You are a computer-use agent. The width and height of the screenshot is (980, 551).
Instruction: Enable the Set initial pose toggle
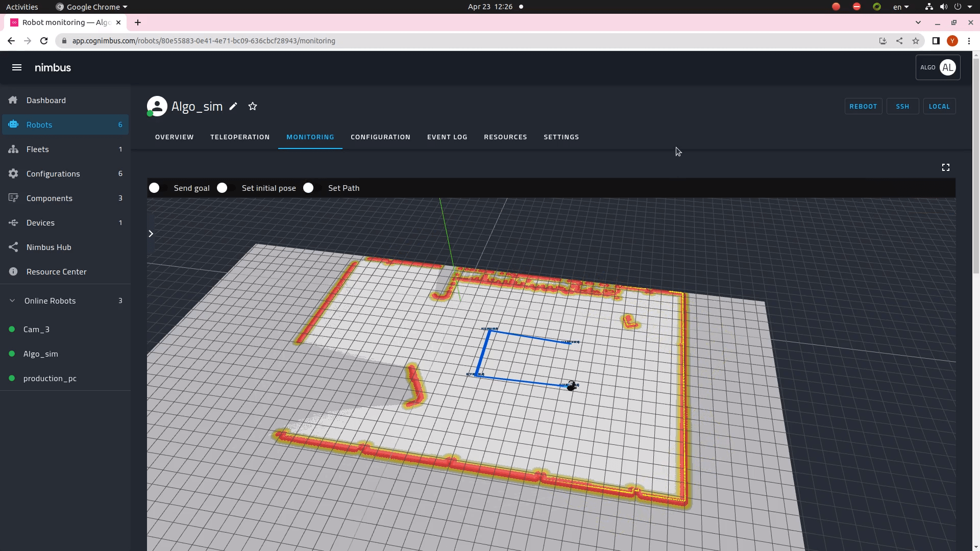[x=223, y=188]
